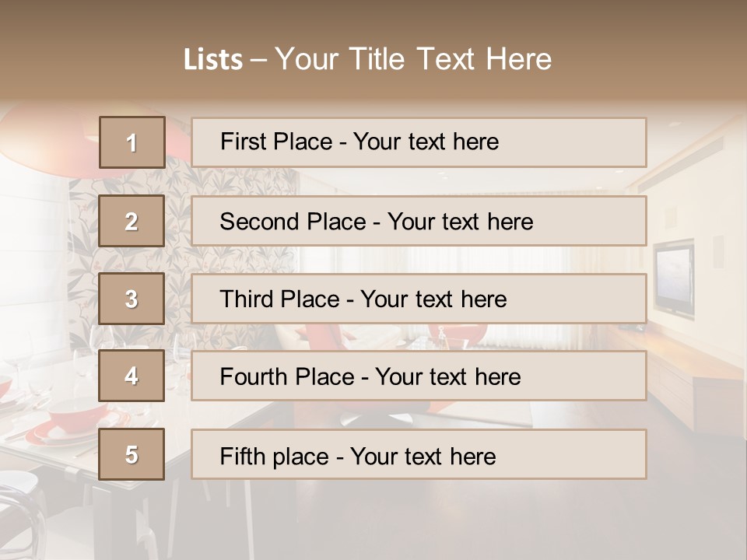Select the 'Fourth Place' text bar
Image resolution: width=747 pixels, height=560 pixels.
pyautogui.click(x=419, y=376)
